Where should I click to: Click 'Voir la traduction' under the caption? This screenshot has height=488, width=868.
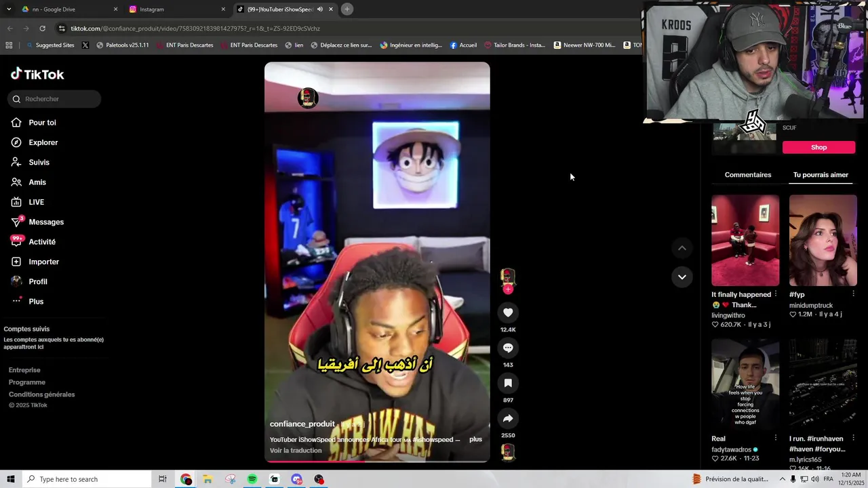pos(296,451)
